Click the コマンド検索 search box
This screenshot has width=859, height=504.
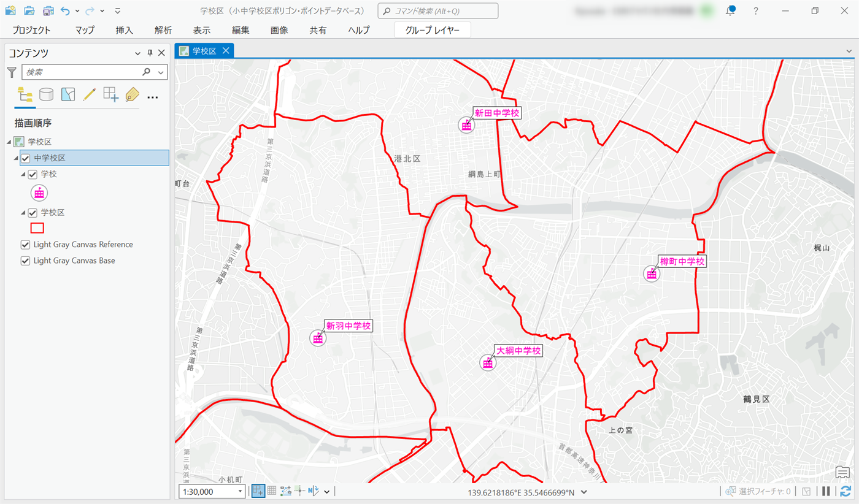point(437,11)
